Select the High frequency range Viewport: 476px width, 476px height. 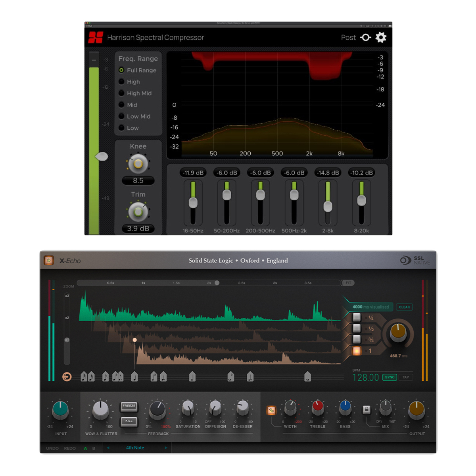click(x=129, y=82)
